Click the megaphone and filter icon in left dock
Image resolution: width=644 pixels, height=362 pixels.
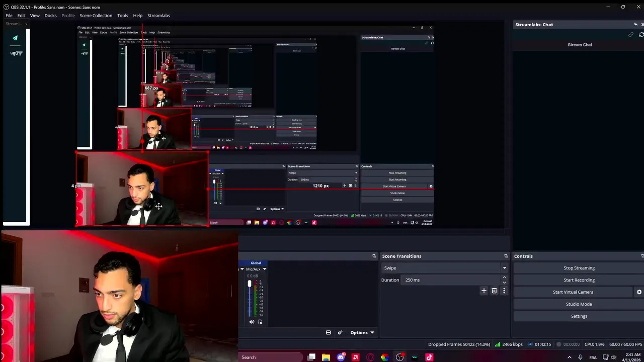point(16,53)
